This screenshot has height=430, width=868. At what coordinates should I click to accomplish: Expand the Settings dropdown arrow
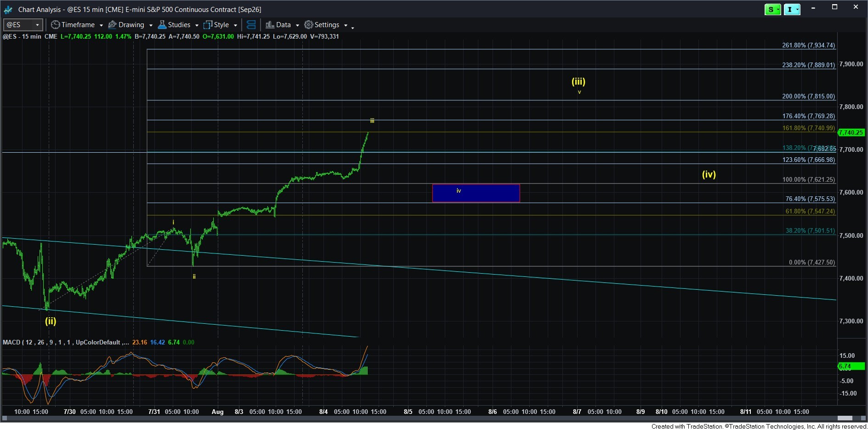tap(346, 25)
